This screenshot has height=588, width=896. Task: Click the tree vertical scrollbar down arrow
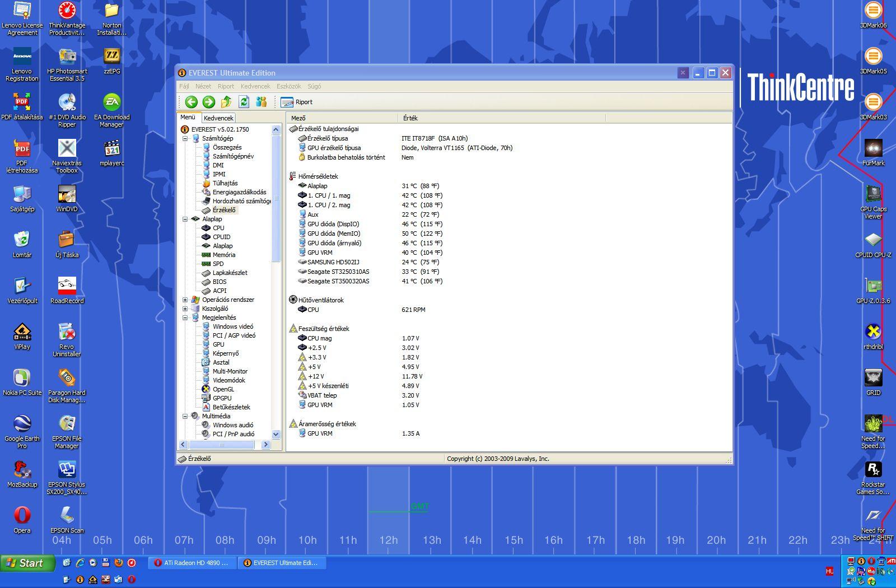276,434
